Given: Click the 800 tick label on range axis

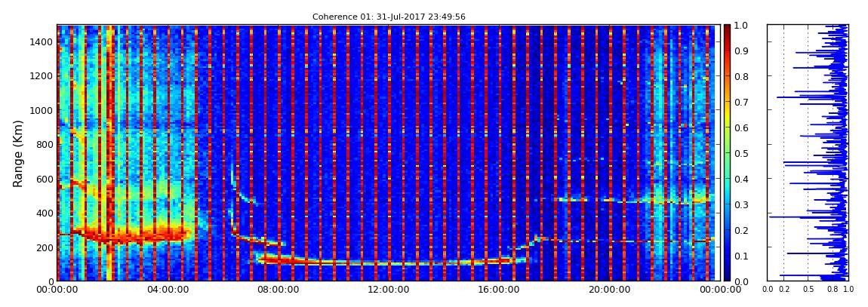Looking at the screenshot, I should [45, 144].
